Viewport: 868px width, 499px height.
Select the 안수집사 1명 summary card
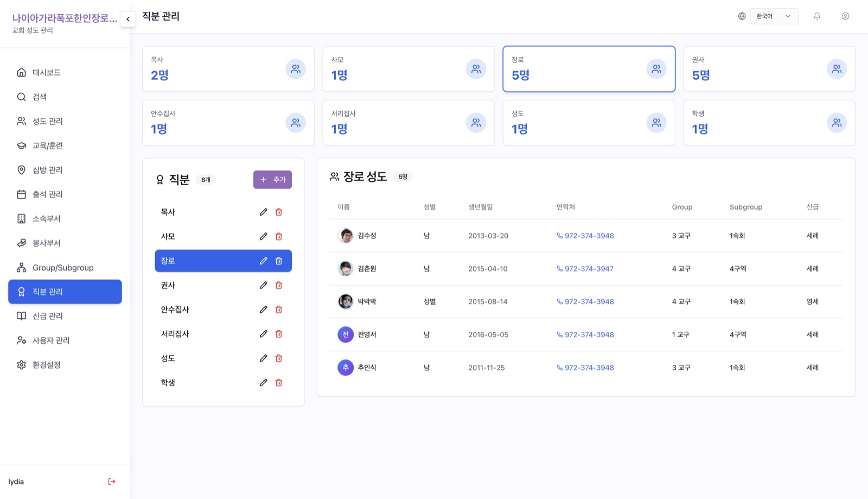(x=228, y=123)
